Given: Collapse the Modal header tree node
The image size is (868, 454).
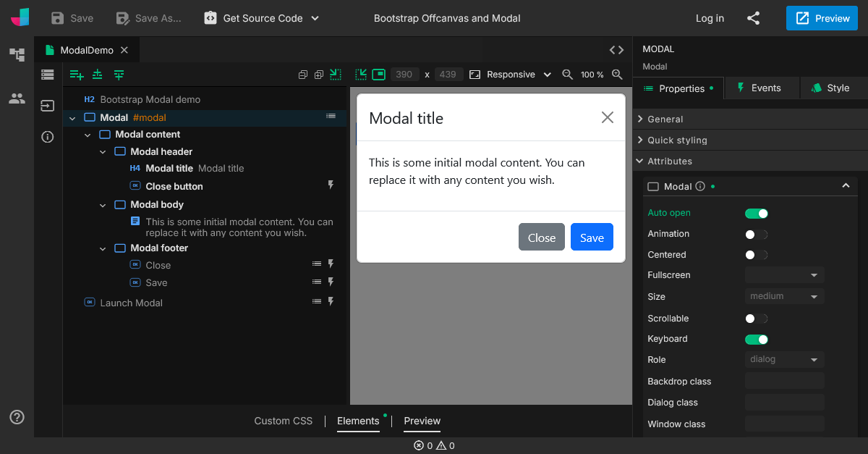Looking at the screenshot, I should 103,152.
